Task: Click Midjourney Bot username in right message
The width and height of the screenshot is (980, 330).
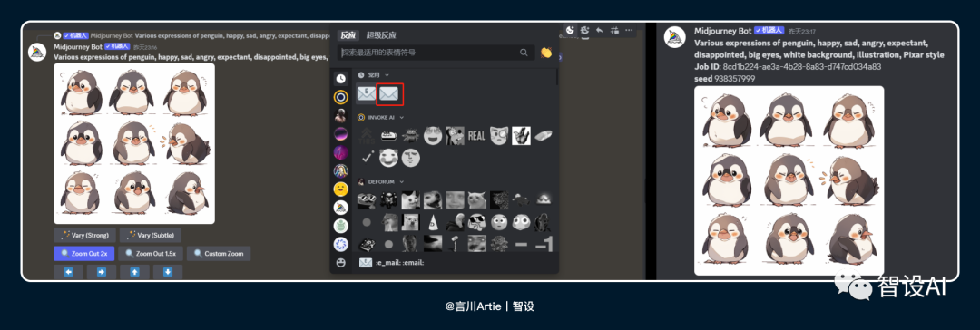Action: click(x=722, y=31)
